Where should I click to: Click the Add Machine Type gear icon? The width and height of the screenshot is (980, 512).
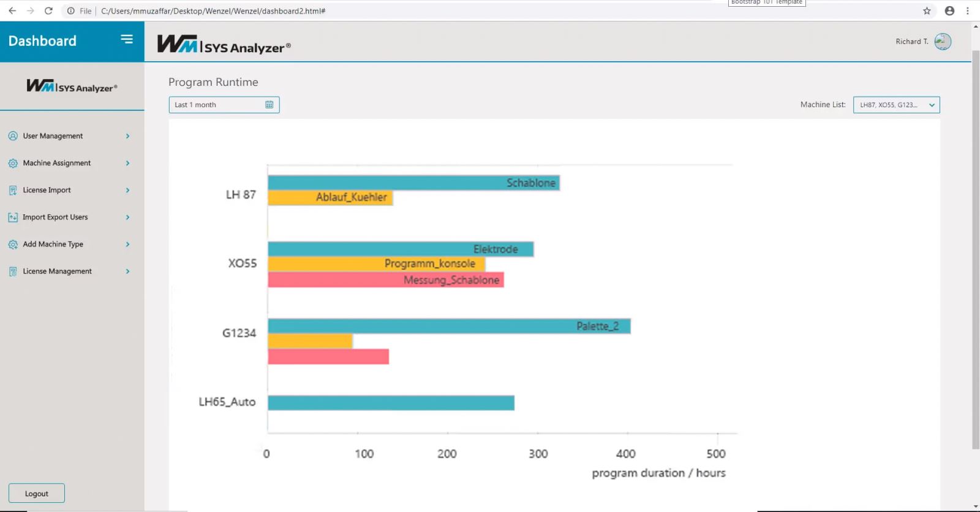point(13,244)
